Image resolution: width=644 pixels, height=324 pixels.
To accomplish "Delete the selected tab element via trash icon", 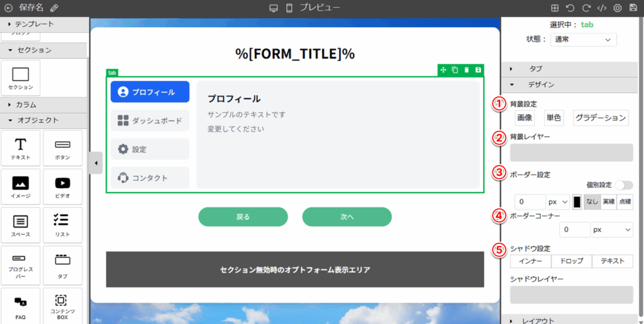I will click(x=466, y=70).
